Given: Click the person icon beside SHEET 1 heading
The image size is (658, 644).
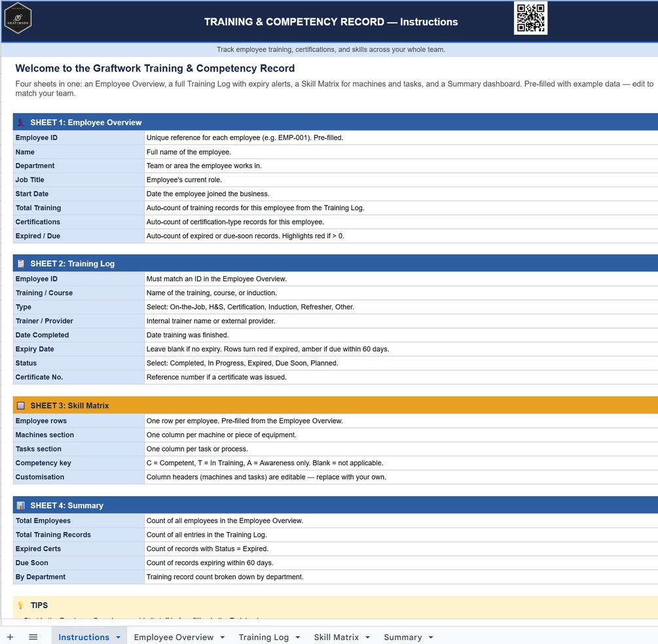Looking at the screenshot, I should 20,122.
